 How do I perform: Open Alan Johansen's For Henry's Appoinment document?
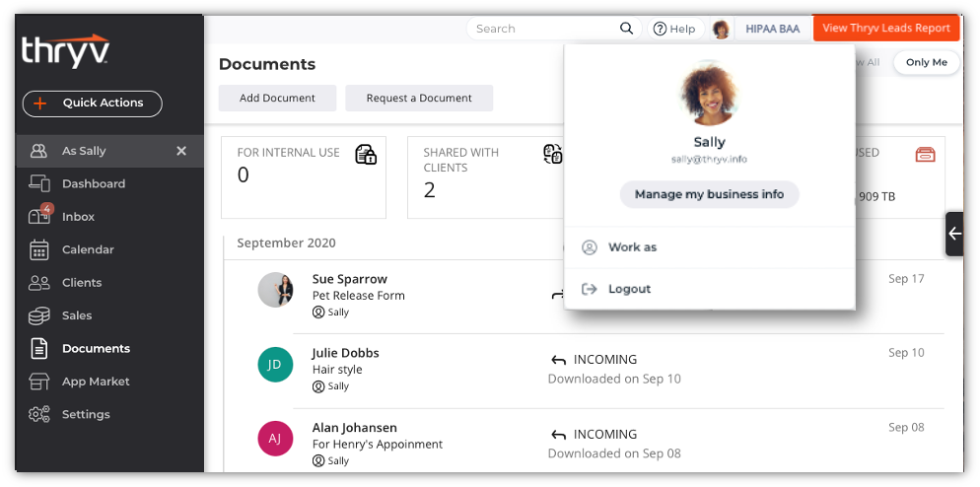coord(378,445)
